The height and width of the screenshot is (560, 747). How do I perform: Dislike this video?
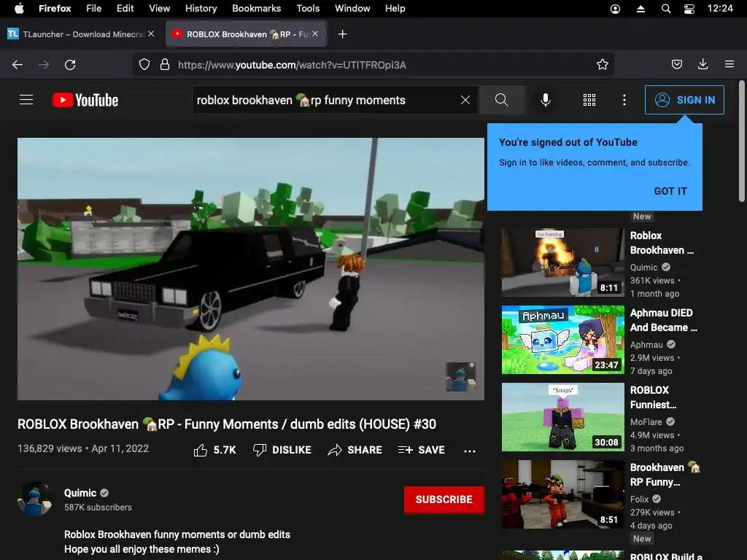282,450
